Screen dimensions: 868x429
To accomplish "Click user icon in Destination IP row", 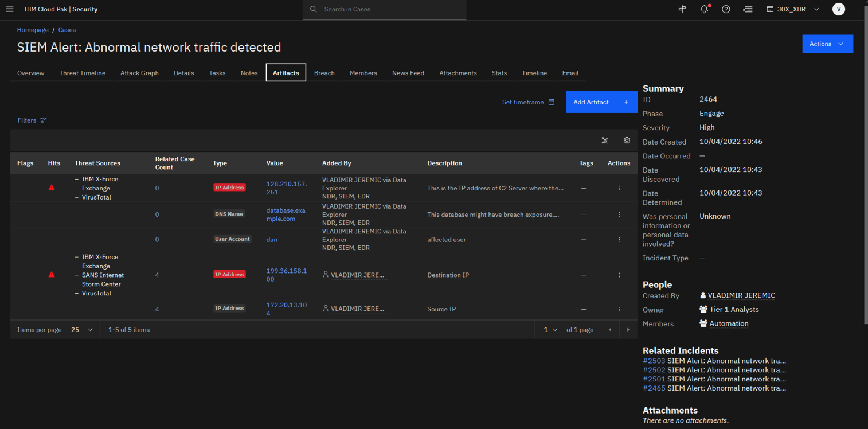I will point(326,275).
